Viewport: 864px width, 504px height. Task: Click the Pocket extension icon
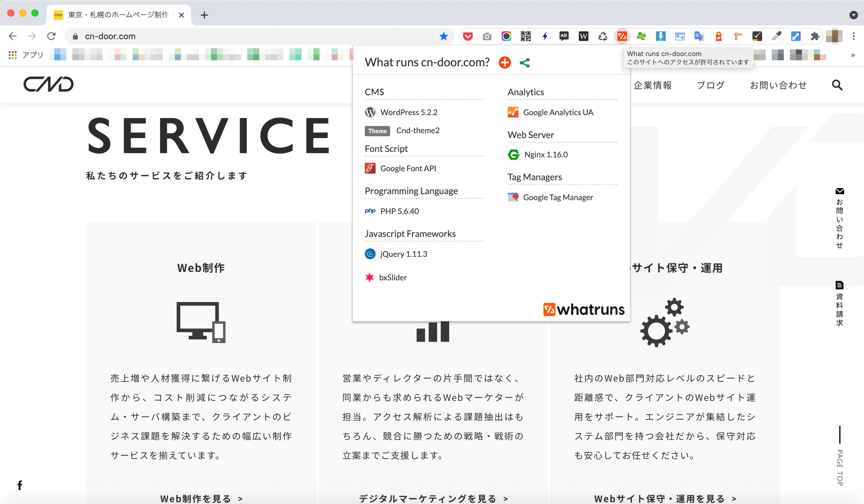click(x=468, y=36)
